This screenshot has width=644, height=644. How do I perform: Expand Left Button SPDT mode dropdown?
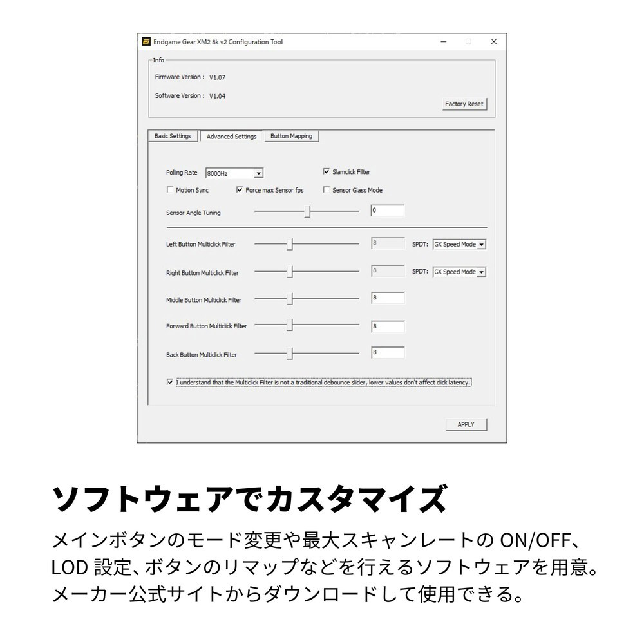coord(481,245)
